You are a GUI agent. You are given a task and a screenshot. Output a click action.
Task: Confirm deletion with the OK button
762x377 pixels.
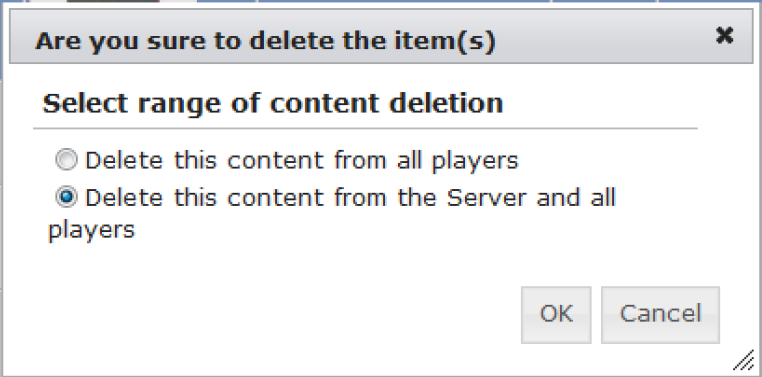(x=556, y=315)
